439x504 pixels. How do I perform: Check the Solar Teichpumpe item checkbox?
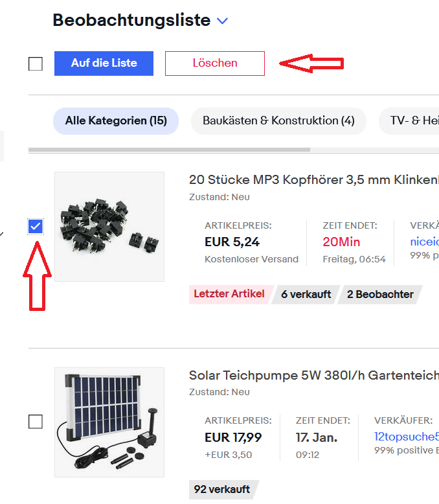(36, 422)
